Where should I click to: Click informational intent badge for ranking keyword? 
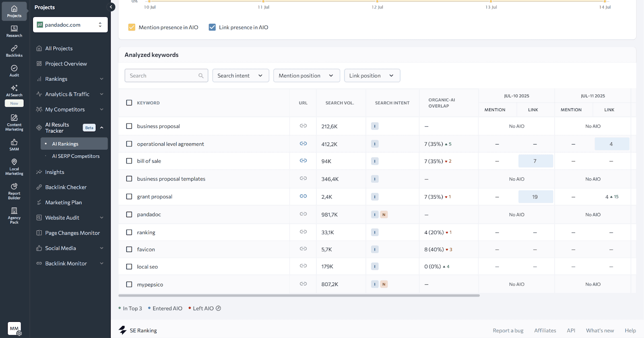tap(375, 232)
